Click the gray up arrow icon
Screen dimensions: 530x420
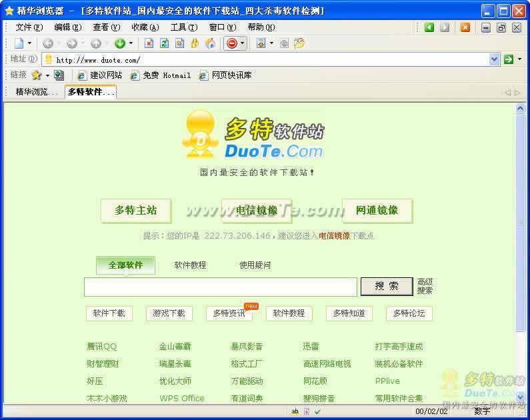(96, 43)
